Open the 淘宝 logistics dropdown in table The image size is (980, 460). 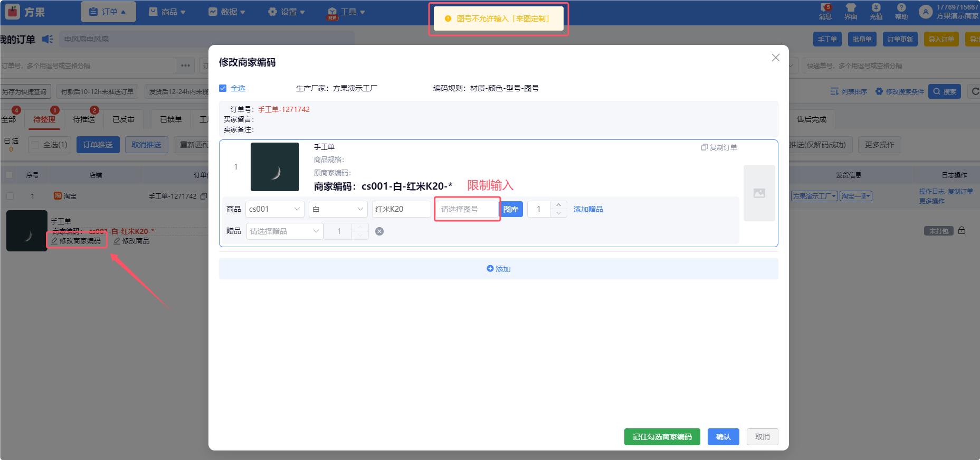click(x=856, y=196)
